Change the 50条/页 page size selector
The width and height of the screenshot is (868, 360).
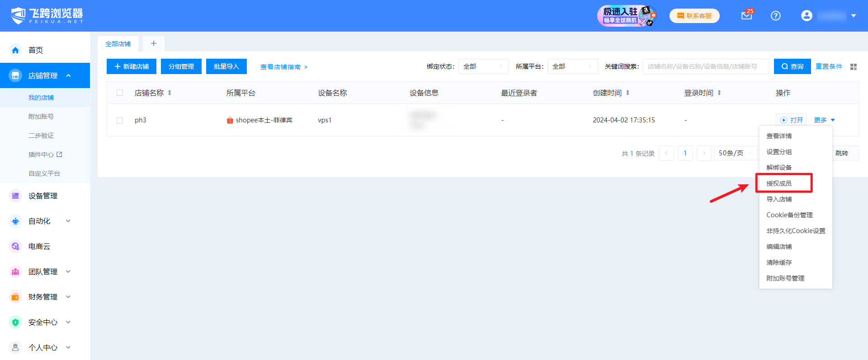point(735,153)
